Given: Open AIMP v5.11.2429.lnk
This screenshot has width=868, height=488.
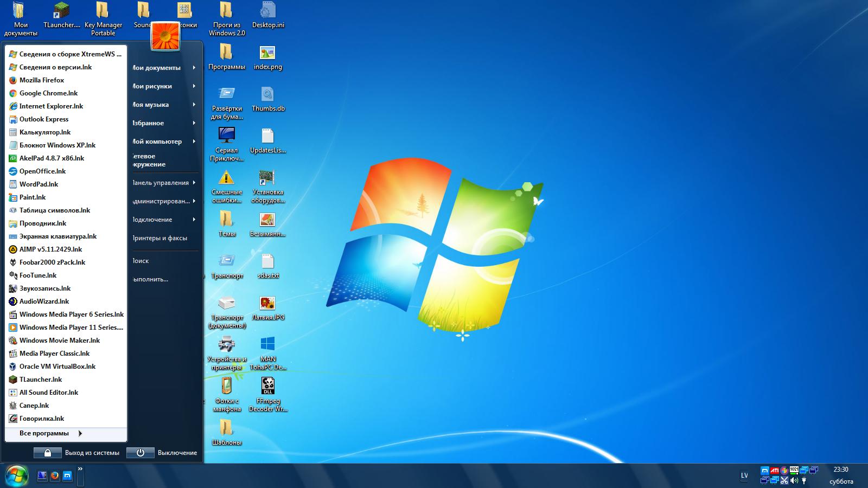Looking at the screenshot, I should point(66,249).
